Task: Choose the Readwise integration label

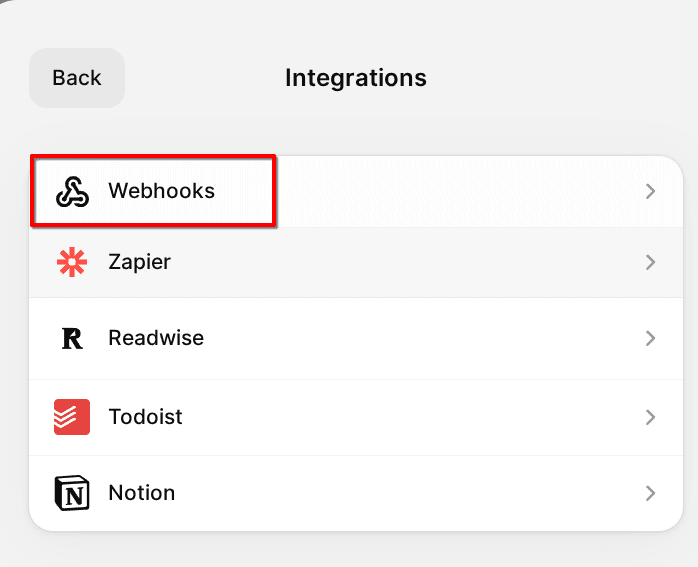Action: coord(156,338)
